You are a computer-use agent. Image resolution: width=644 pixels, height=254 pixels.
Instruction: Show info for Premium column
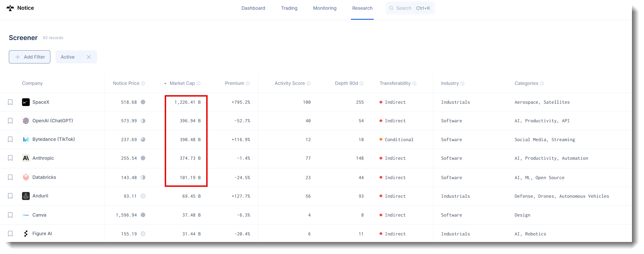(248, 83)
